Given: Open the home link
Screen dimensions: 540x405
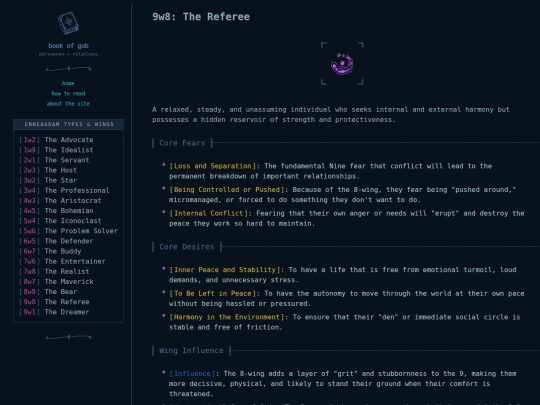Looking at the screenshot, I should [68, 83].
